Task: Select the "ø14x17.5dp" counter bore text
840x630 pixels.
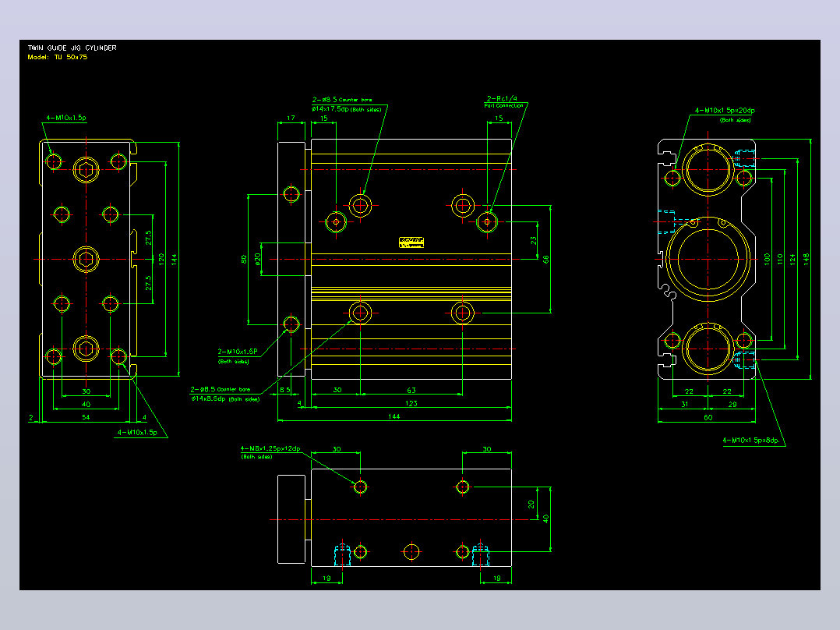Action: point(330,109)
